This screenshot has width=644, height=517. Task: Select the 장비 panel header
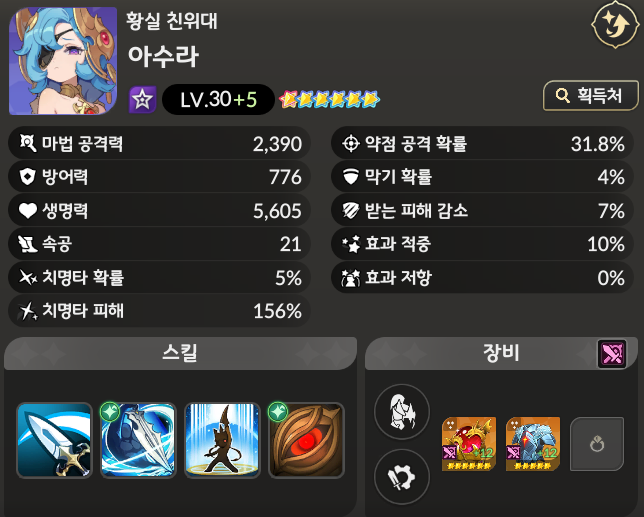tap(501, 353)
